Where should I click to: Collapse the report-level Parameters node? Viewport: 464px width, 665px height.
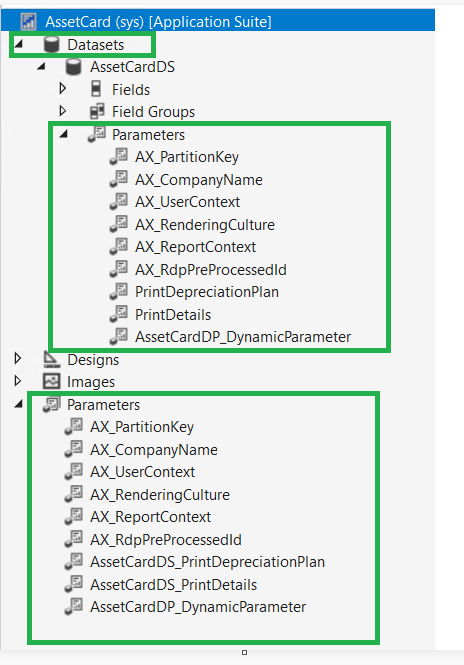point(19,404)
